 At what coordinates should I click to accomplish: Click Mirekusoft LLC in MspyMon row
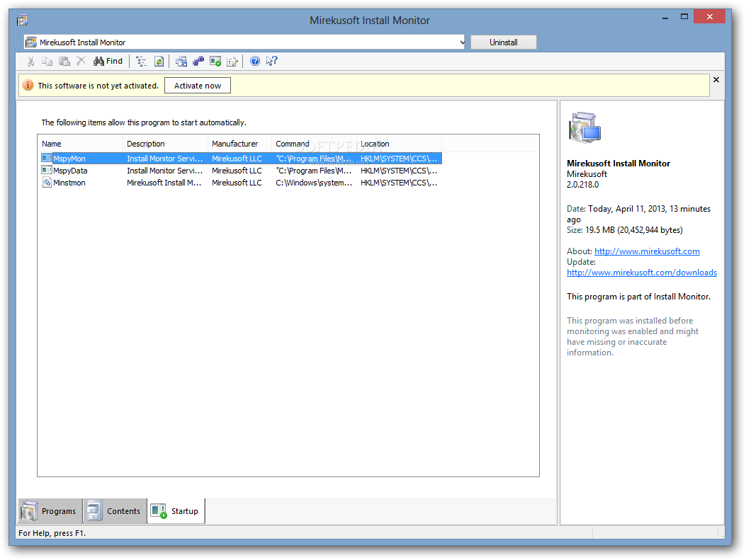[x=237, y=159]
